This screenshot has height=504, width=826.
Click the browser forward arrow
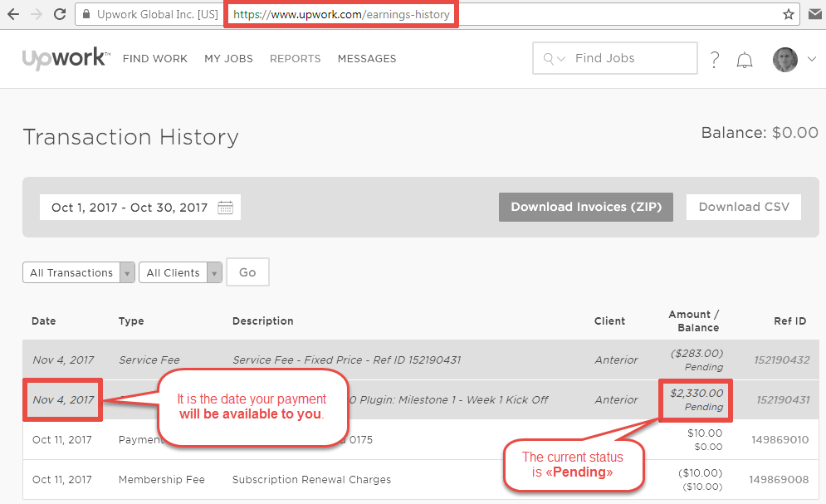[x=37, y=14]
